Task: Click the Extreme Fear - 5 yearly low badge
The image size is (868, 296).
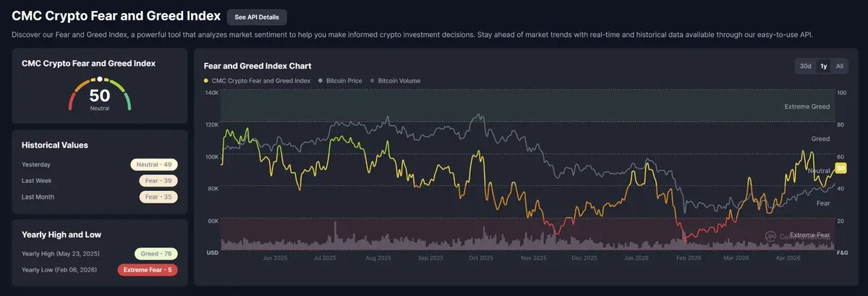Action: 148,270
